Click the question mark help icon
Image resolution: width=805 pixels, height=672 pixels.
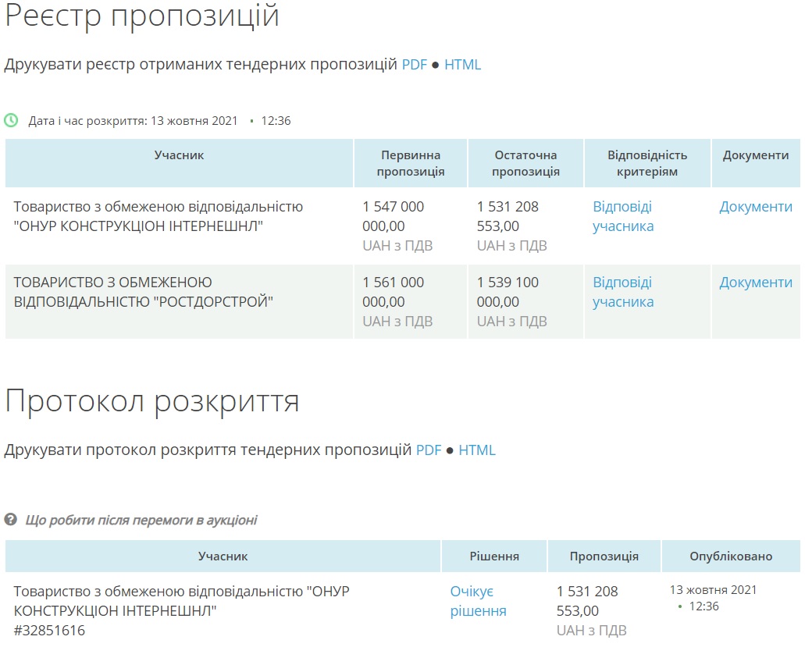point(11,520)
